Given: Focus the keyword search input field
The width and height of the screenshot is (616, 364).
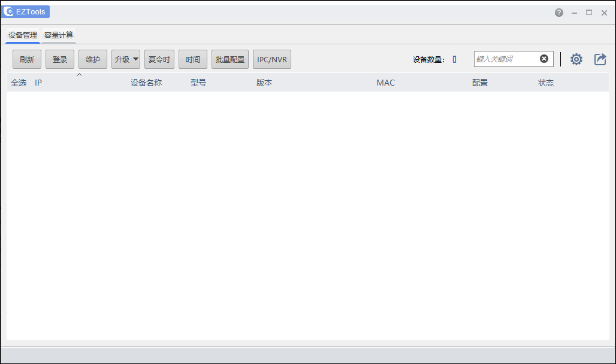Looking at the screenshot, I should pyautogui.click(x=506, y=59).
